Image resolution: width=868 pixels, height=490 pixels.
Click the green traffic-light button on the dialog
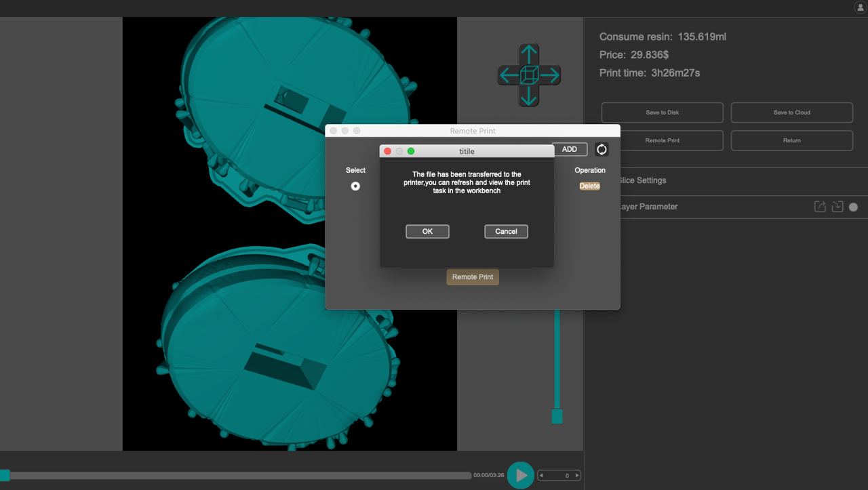[411, 150]
